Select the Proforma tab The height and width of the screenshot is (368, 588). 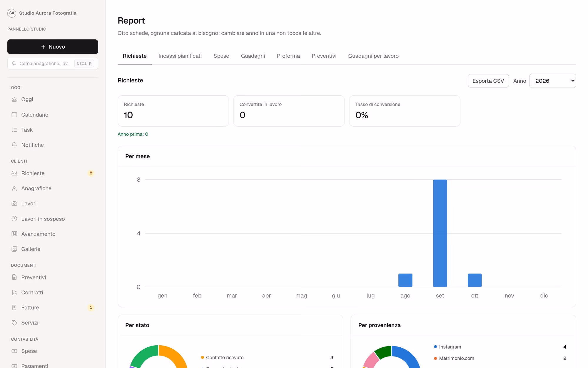pyautogui.click(x=288, y=56)
